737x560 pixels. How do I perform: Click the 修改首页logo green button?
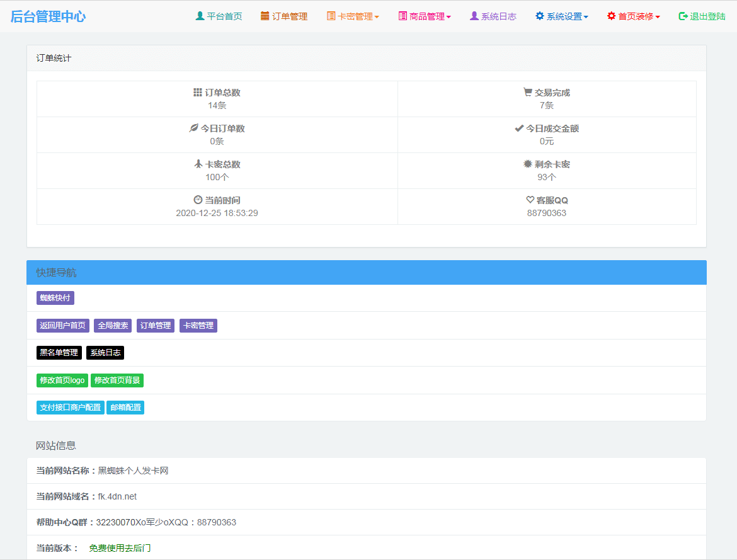(x=62, y=380)
